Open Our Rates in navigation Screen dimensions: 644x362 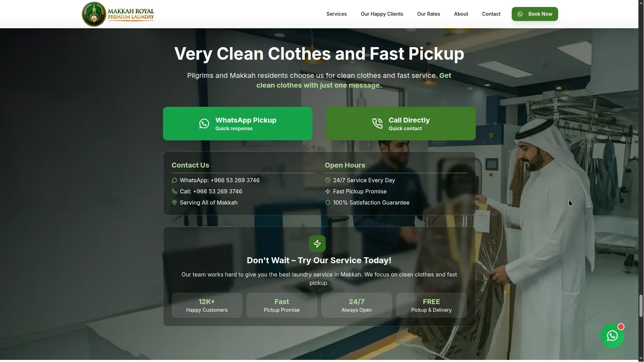point(429,14)
